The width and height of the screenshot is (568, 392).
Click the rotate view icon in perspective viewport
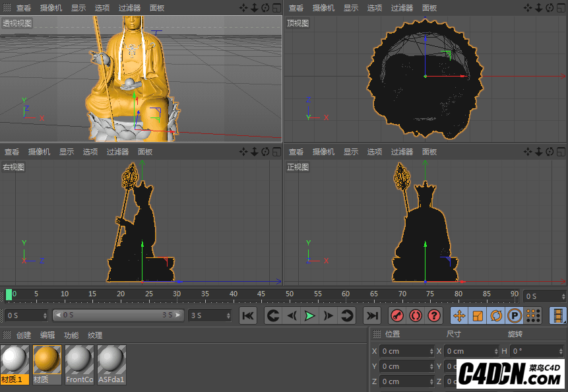(x=265, y=8)
